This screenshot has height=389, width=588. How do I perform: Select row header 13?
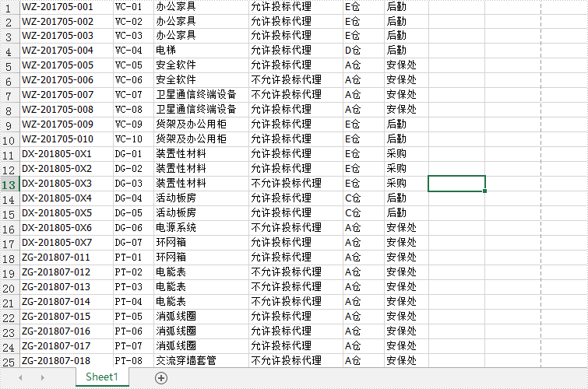[x=9, y=184]
